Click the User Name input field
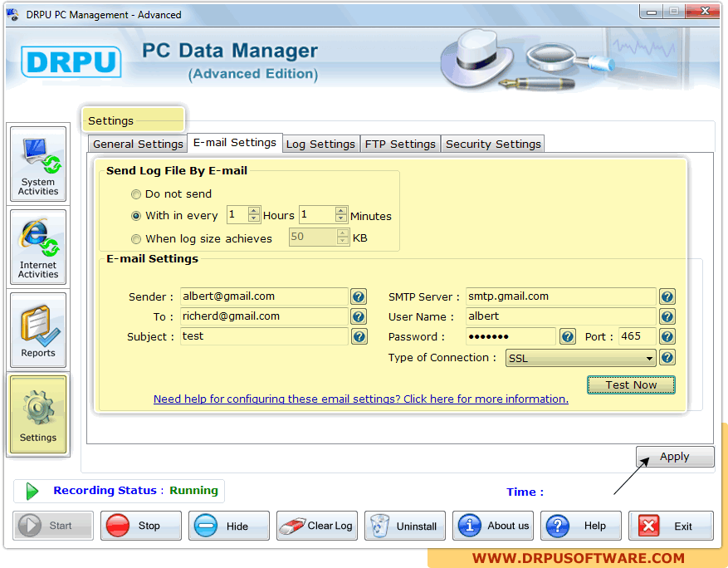Image resolution: width=728 pixels, height=568 pixels. (561, 316)
